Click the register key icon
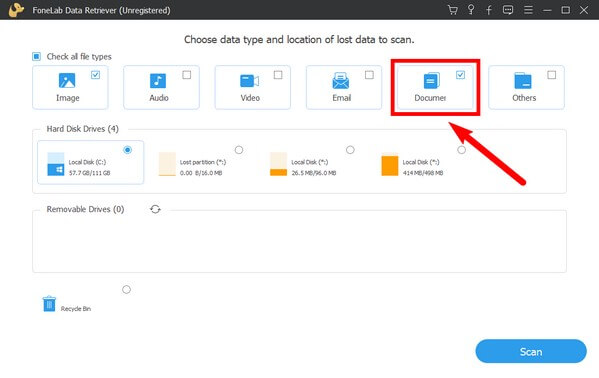Image resolution: width=599 pixels, height=378 pixels. point(471,10)
